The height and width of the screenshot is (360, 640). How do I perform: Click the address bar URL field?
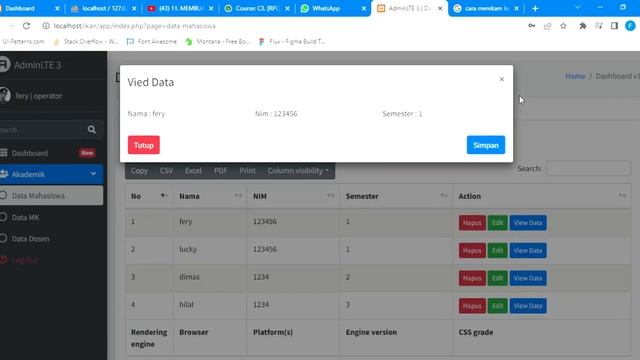282,26
